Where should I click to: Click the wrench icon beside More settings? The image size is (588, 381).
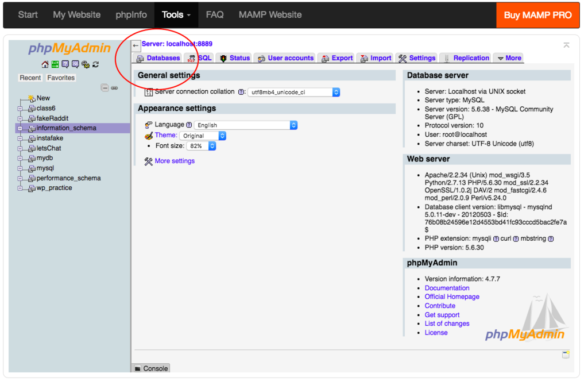149,161
